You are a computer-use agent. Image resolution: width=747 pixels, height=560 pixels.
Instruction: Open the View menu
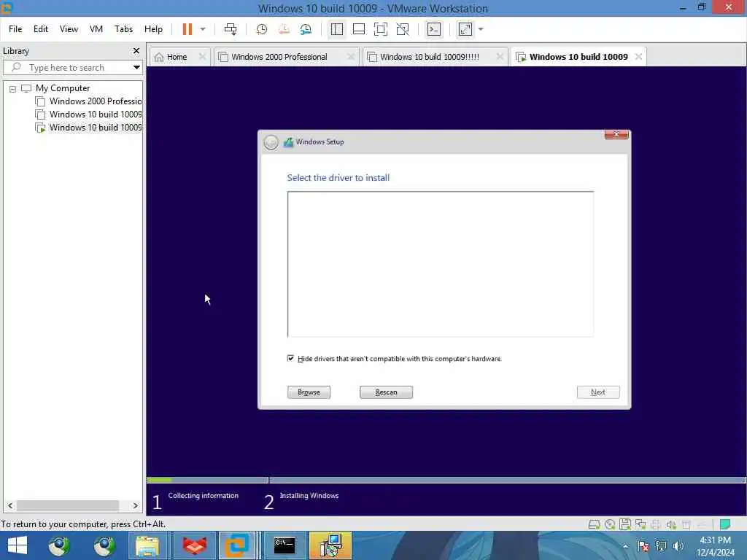pos(69,29)
